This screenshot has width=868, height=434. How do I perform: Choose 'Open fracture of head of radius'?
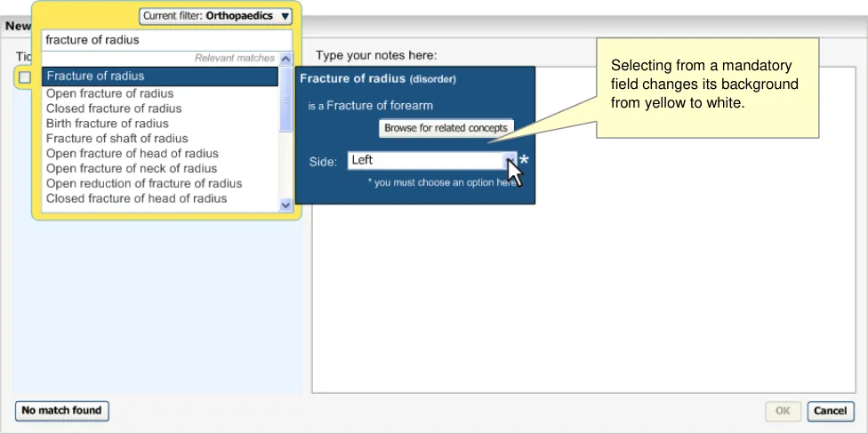132,154
